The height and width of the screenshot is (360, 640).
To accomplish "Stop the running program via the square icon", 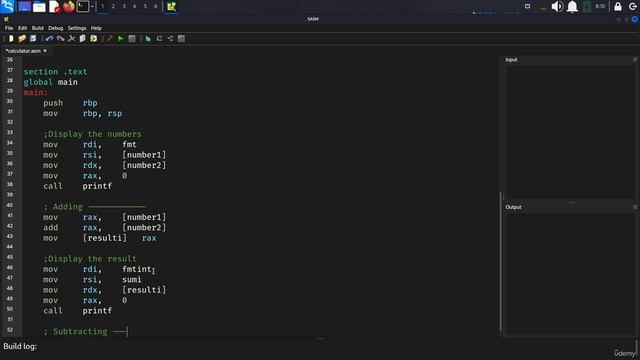I will coord(132,38).
